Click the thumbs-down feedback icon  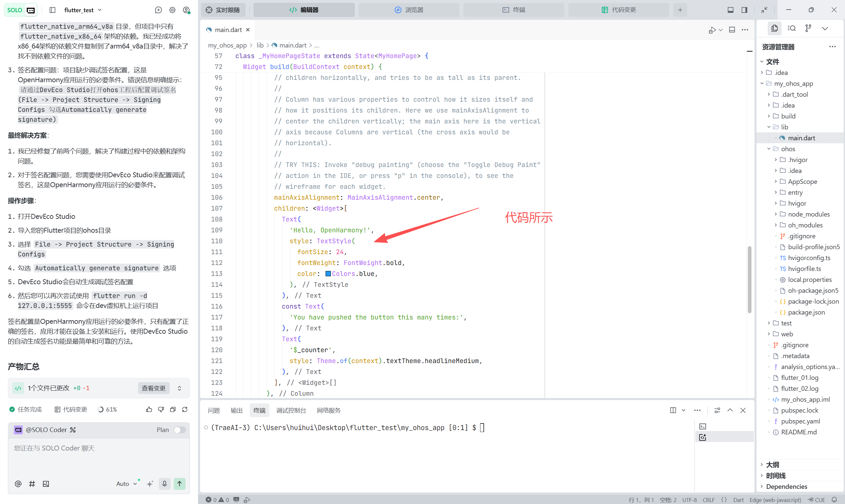tap(161, 409)
